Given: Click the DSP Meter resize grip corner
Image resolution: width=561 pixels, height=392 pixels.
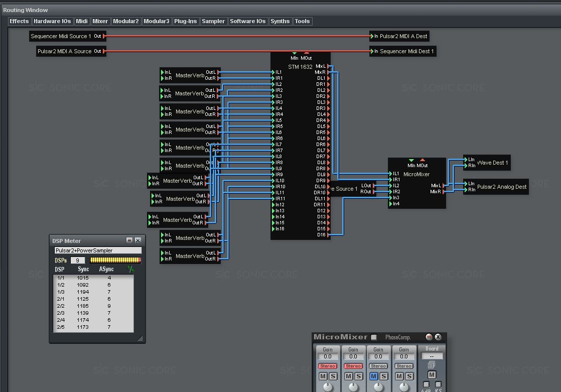Looking at the screenshot, I should coord(140,338).
